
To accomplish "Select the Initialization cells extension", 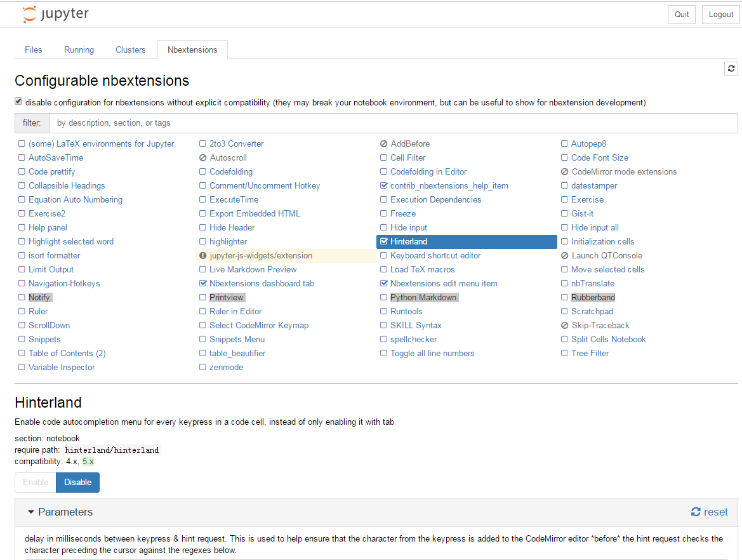I will [602, 241].
